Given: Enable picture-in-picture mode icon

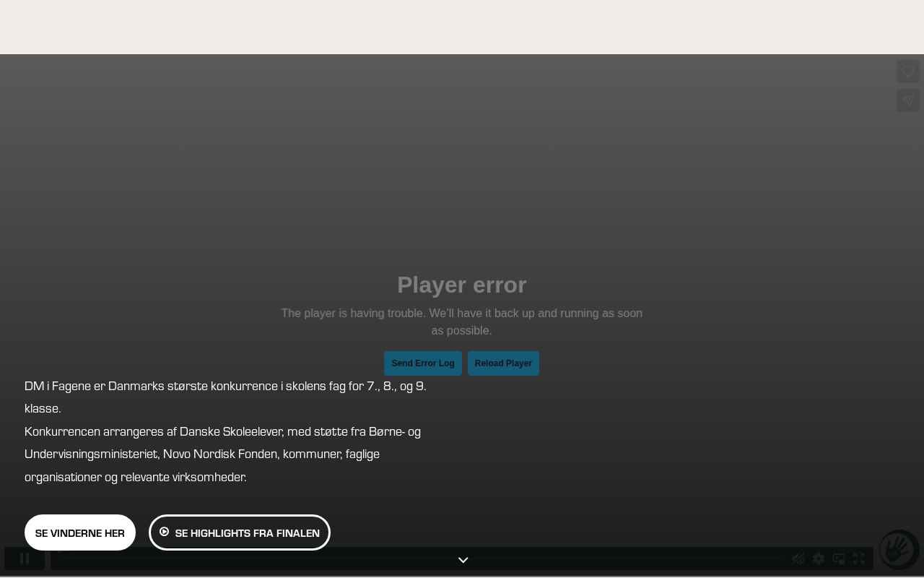Looking at the screenshot, I should 839,558.
